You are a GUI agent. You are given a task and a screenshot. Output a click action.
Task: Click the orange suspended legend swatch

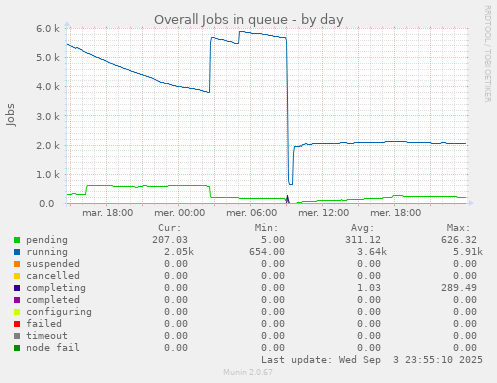click(x=17, y=264)
